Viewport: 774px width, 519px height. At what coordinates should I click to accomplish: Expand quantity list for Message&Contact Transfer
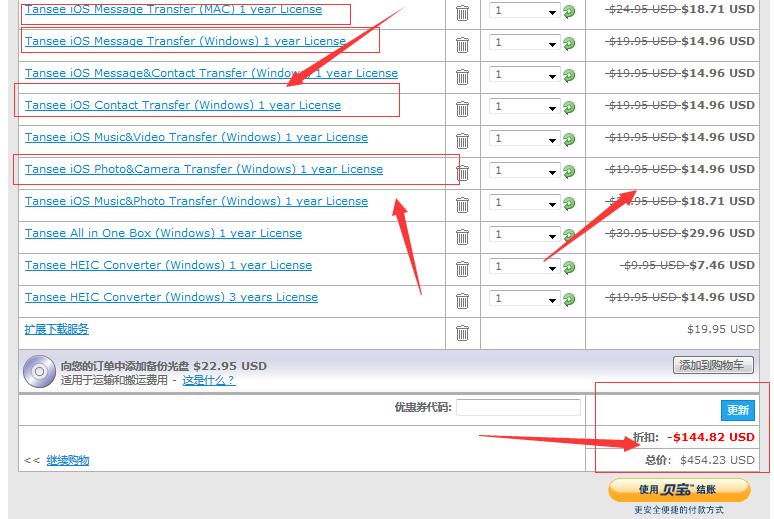[525, 75]
